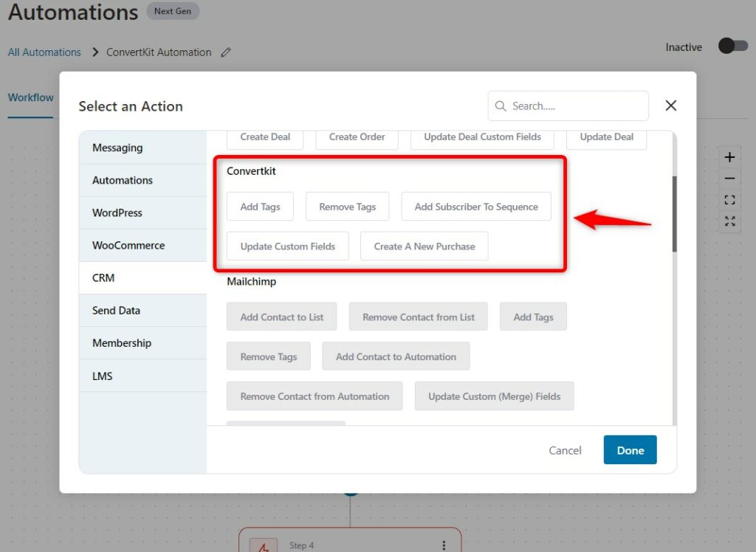Go back to All Automations
Screen dimensions: 756x552
point(44,52)
